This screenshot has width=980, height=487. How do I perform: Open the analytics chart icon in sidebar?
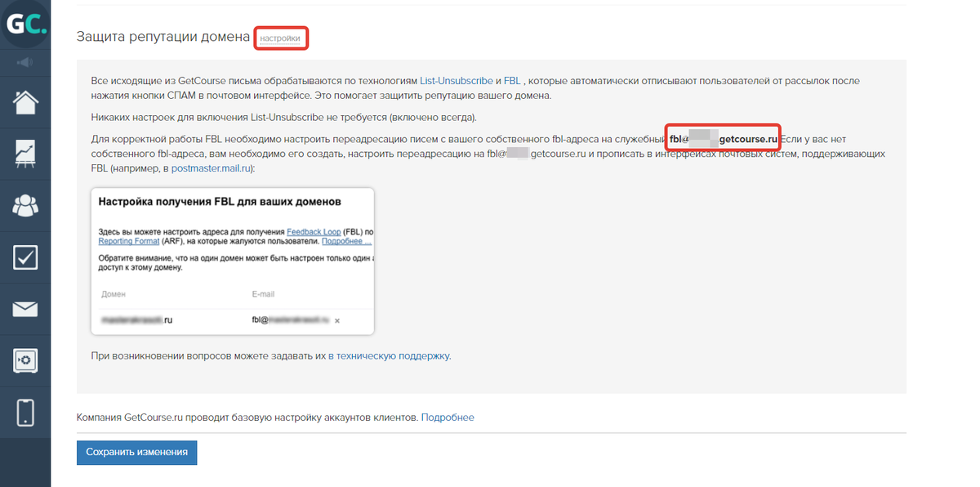pyautogui.click(x=25, y=154)
